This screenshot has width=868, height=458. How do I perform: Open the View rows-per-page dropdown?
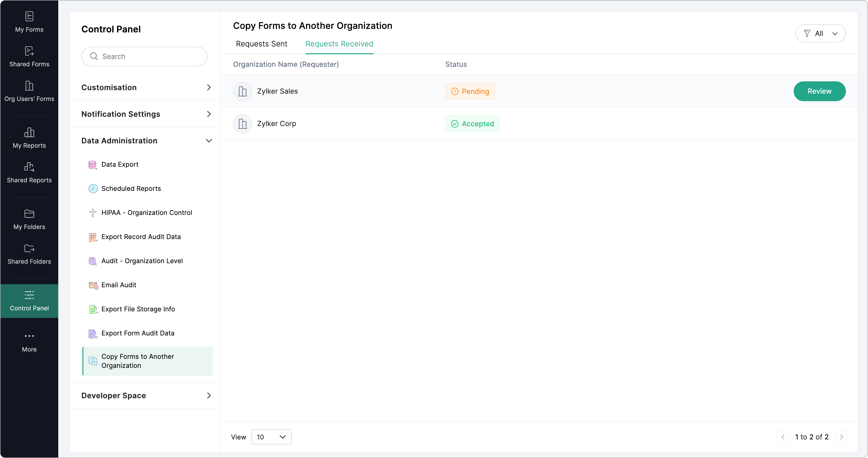(x=271, y=437)
